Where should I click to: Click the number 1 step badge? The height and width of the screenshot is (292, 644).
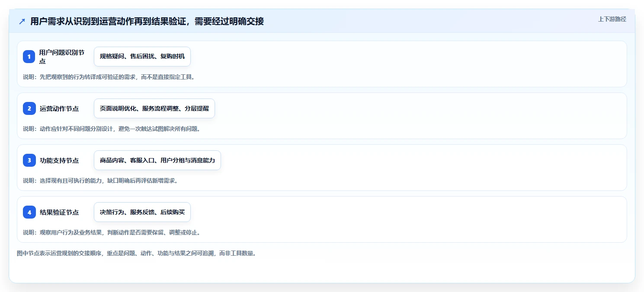point(29,57)
